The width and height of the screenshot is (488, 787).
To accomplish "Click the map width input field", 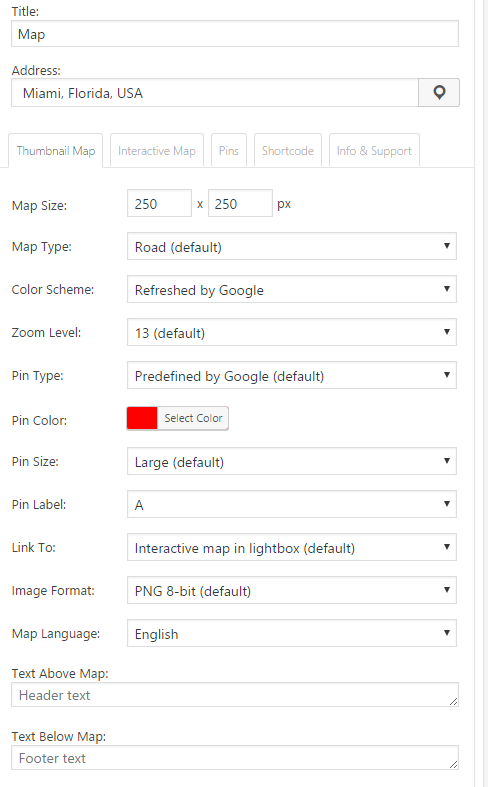I will coord(159,203).
